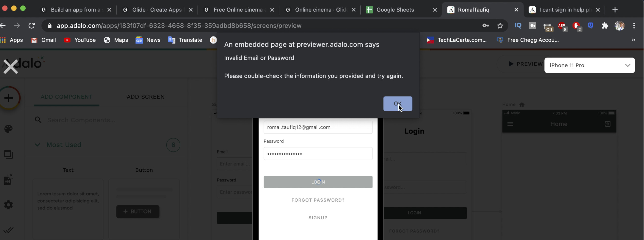Click the lock site info icon
Viewport: 644px width, 240px height.
(50, 26)
